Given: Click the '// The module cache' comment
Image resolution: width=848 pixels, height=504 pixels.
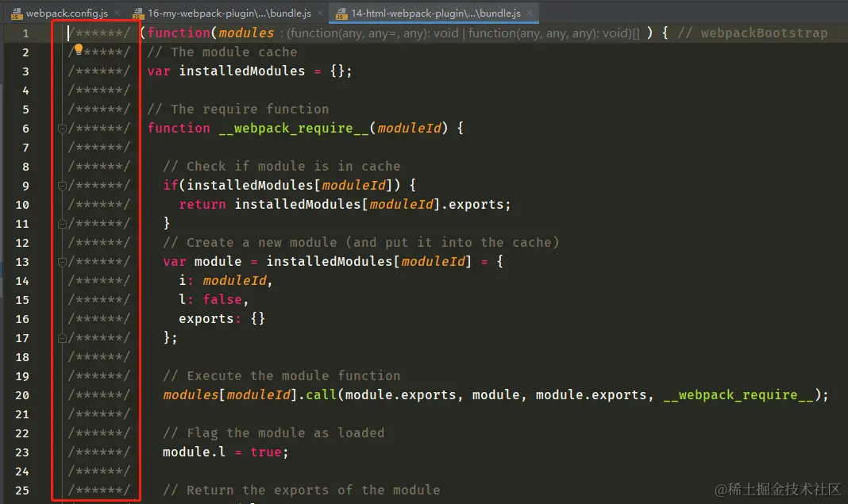Looking at the screenshot, I should point(222,52).
